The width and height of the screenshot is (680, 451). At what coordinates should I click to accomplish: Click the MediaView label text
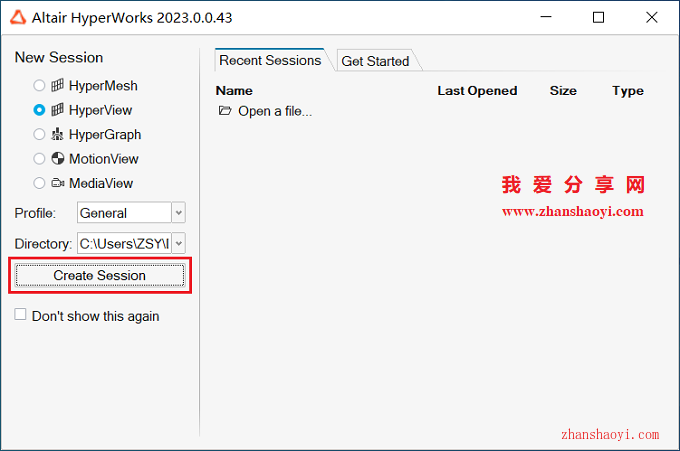[x=101, y=183]
